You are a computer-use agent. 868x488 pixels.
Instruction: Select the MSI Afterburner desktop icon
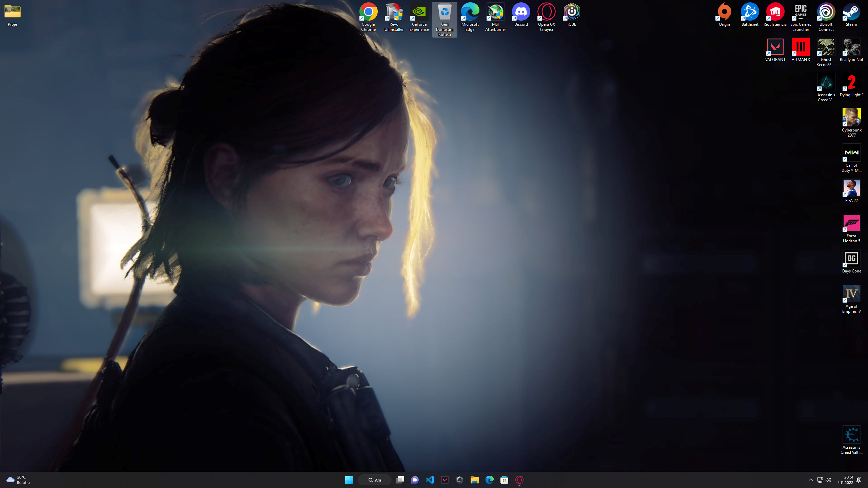click(x=495, y=17)
